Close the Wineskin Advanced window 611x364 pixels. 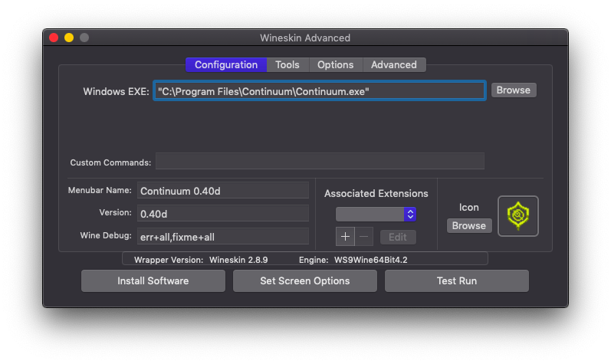[54, 38]
